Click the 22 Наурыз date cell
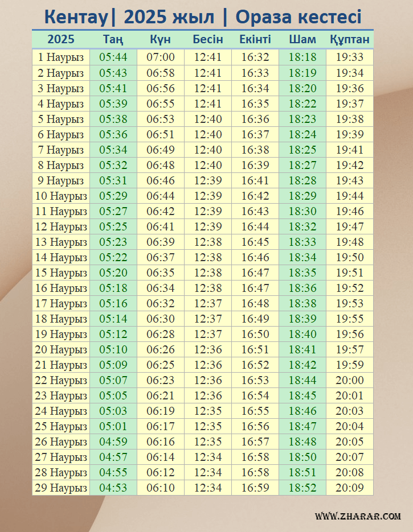This screenshot has height=532, width=413. [x=60, y=380]
